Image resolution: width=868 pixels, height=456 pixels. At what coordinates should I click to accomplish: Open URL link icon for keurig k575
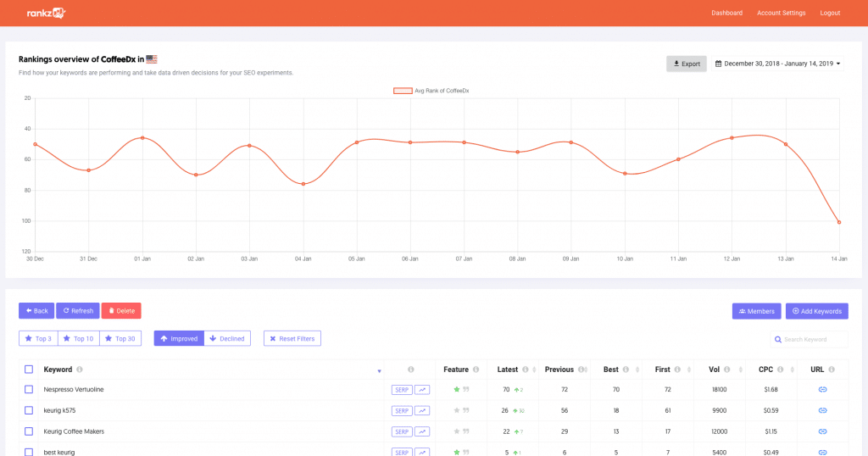click(822, 410)
